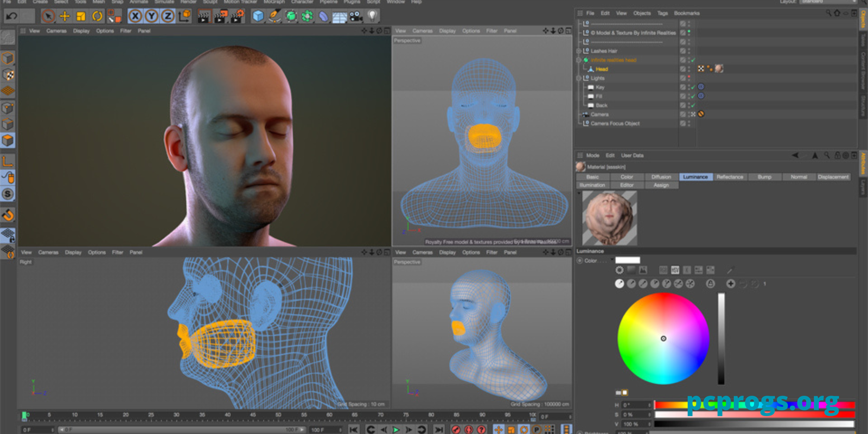This screenshot has width=868, height=434.
Task: Click the Render View clapperboard icon
Action: 203,16
